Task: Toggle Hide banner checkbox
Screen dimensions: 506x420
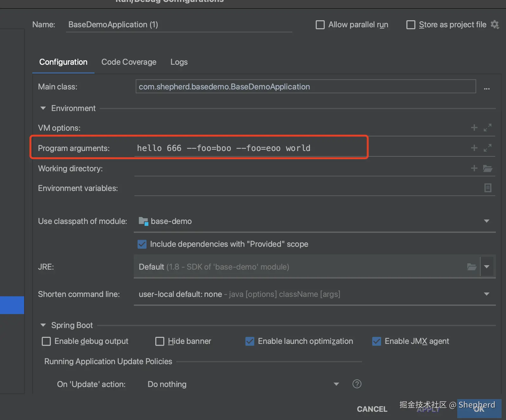Action: click(x=160, y=341)
